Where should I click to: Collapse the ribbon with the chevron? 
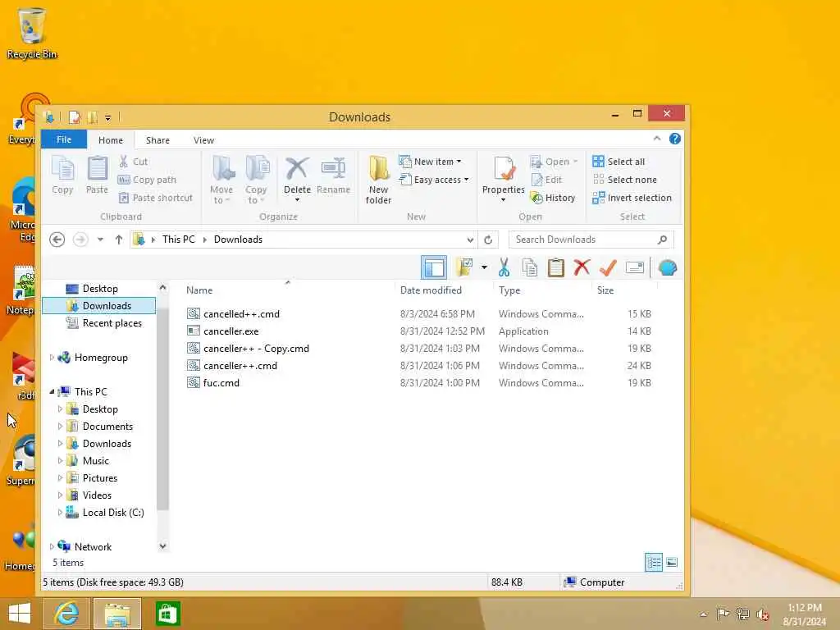pos(657,139)
